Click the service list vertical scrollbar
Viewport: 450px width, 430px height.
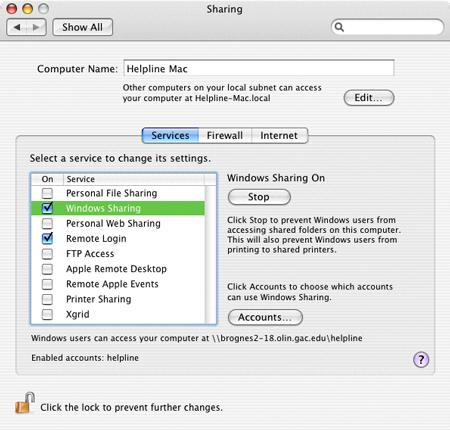[210, 254]
